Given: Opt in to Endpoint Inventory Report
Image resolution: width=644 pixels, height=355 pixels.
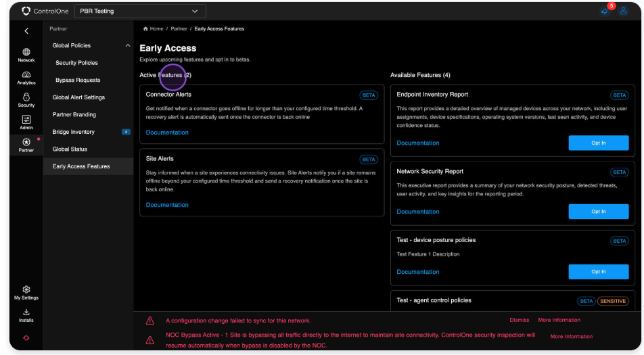Looking at the screenshot, I should coord(598,143).
